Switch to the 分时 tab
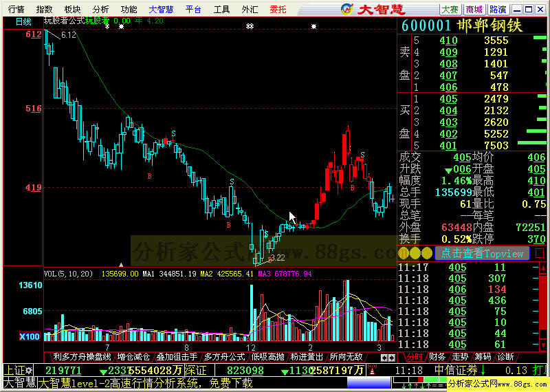This screenshot has width=550, height=392. click(415, 357)
